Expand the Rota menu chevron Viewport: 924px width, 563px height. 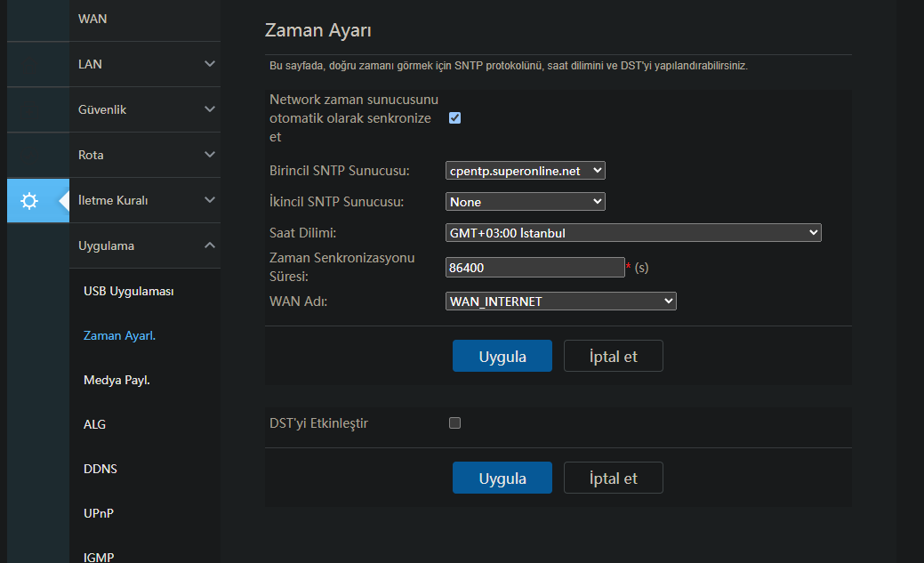[209, 155]
